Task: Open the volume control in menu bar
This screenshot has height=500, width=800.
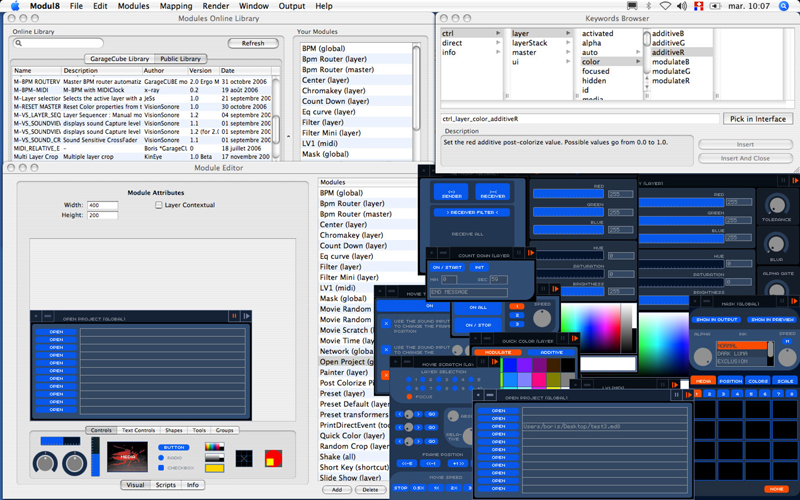Action: coord(682,6)
